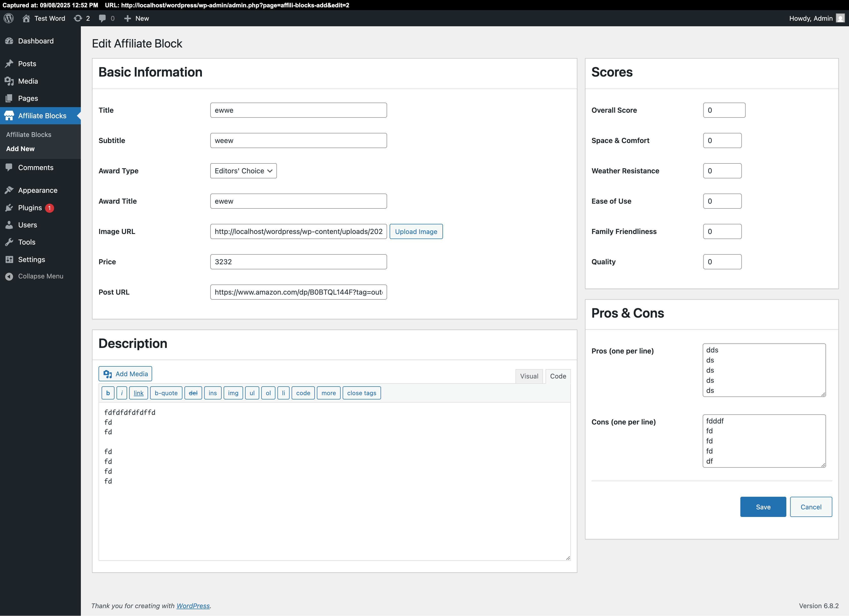This screenshot has height=616, width=849.
Task: Open Dashboard from the sidebar
Action: pos(36,41)
